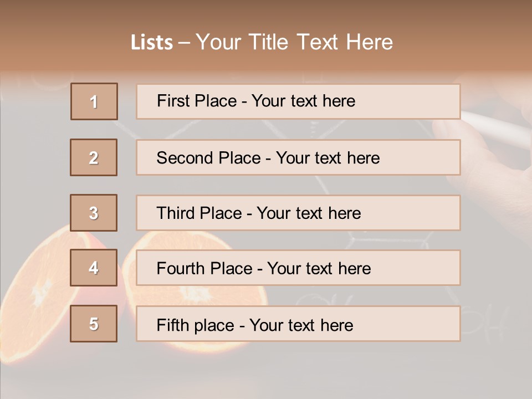The height and width of the screenshot is (399, 532).
Task: Select the "Fourth Place - Your text here" field
Action: click(x=298, y=268)
